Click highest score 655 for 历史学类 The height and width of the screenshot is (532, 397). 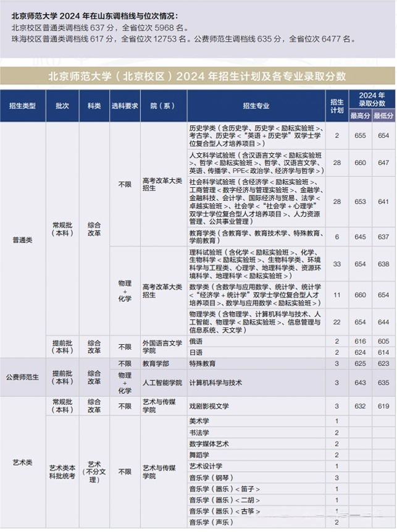360,136
